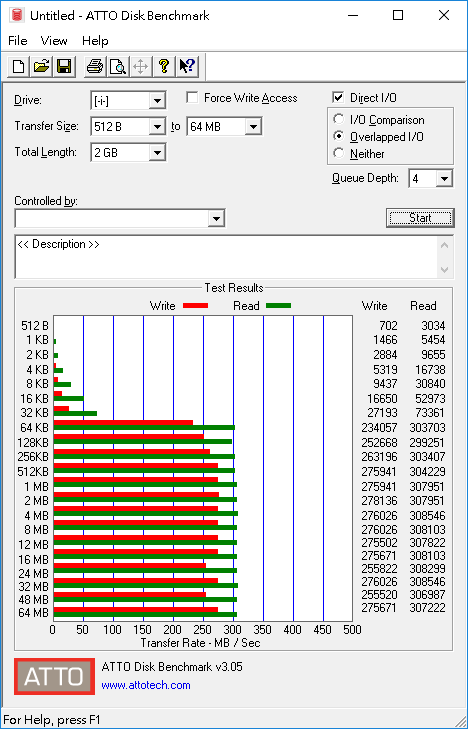Open the File menu
The height and width of the screenshot is (729, 468).
coord(18,41)
